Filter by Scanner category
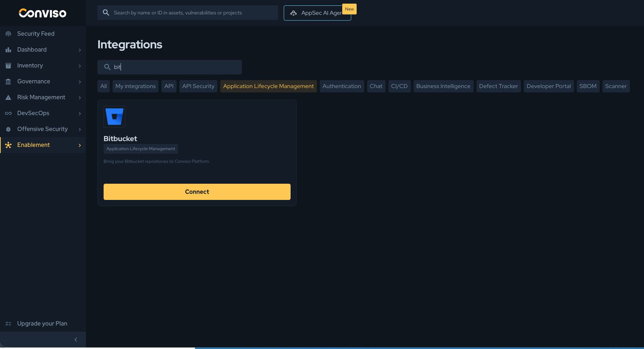 coord(616,86)
